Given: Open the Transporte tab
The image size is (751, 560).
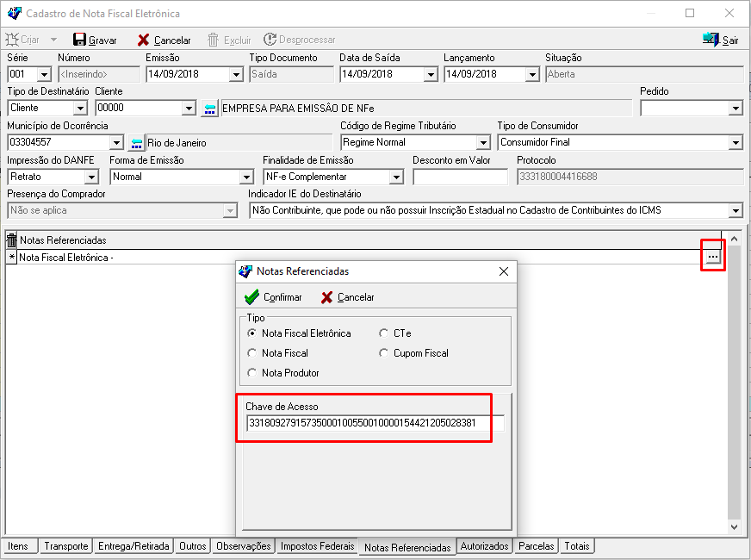Looking at the screenshot, I should pyautogui.click(x=65, y=546).
